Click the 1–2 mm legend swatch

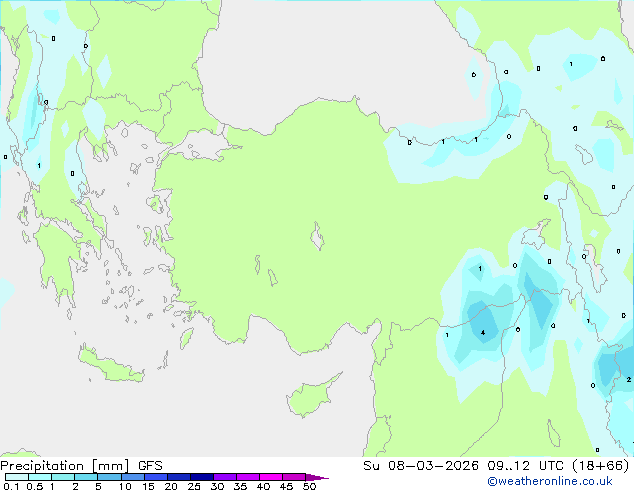(63, 477)
